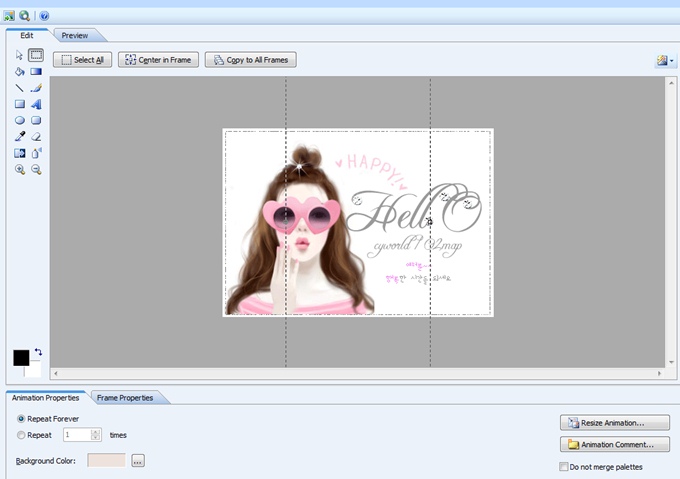Switch to the Preview tab

pos(75,35)
